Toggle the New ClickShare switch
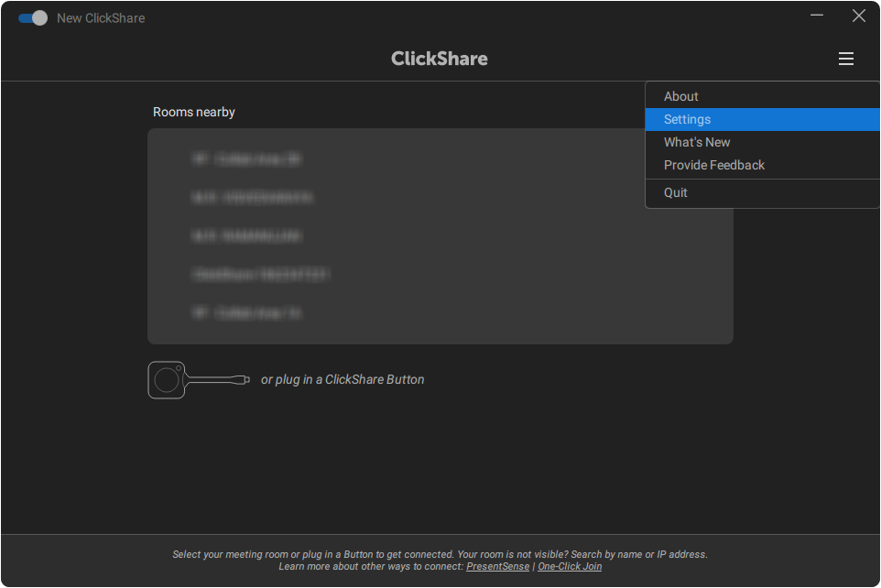 point(33,18)
